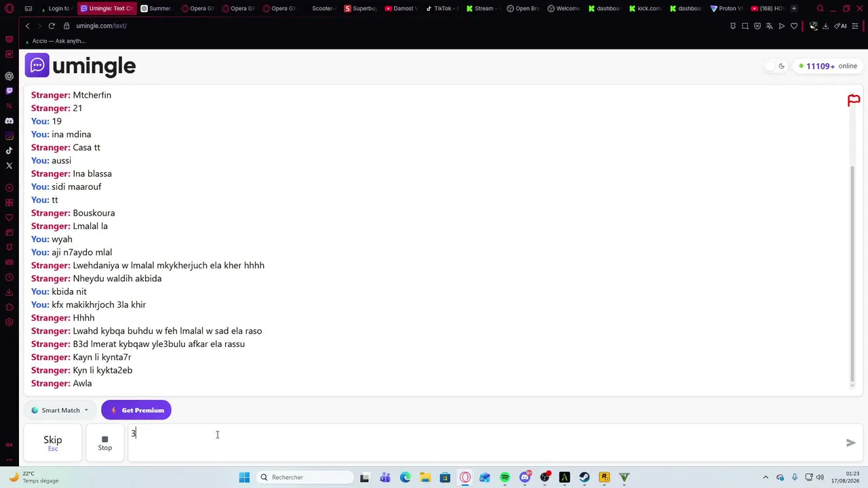Open Spotify from the taskbar
The width and height of the screenshot is (868, 488).
pos(505,477)
